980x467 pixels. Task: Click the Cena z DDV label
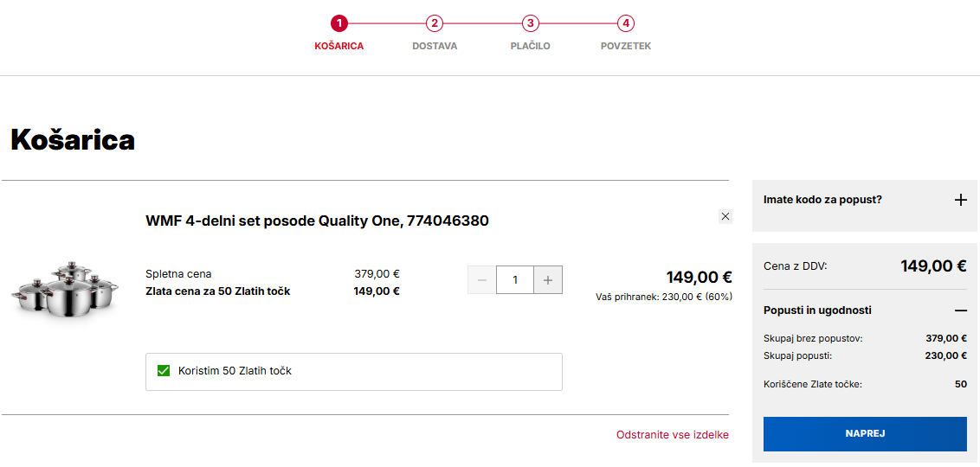click(x=795, y=266)
